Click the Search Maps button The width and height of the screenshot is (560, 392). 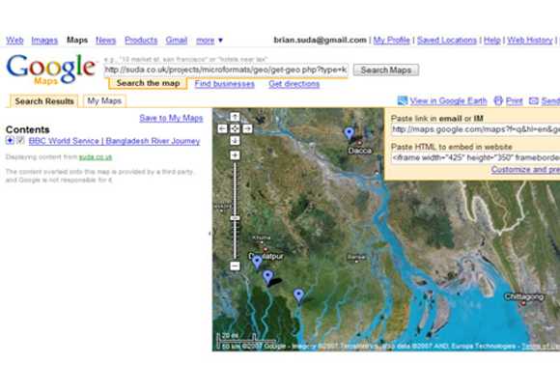coord(385,70)
